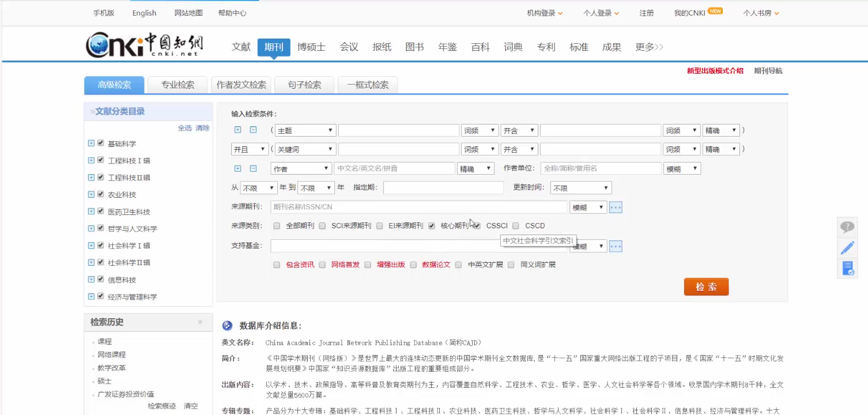Open 专业检索 tab
The width and height of the screenshot is (868, 415).
point(178,85)
